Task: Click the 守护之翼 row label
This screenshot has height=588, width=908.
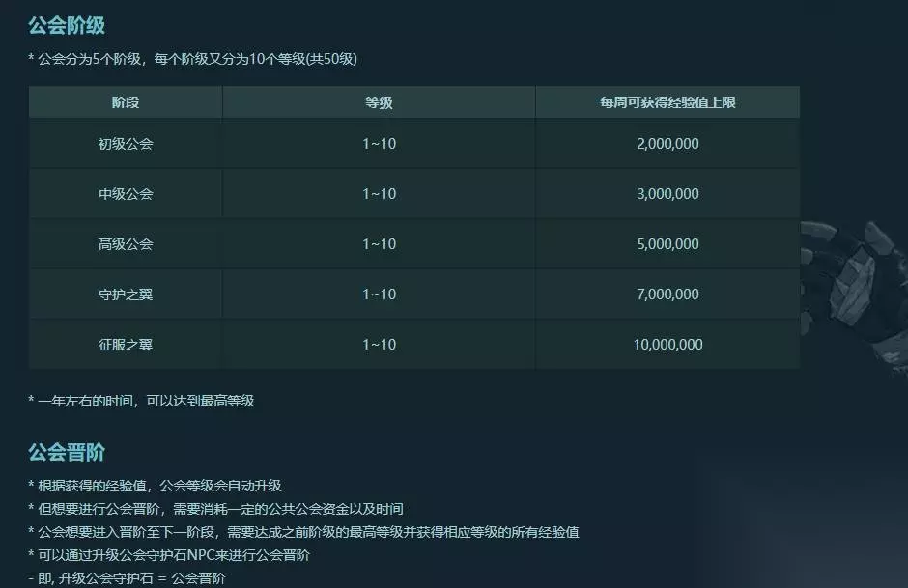Action: (126, 294)
